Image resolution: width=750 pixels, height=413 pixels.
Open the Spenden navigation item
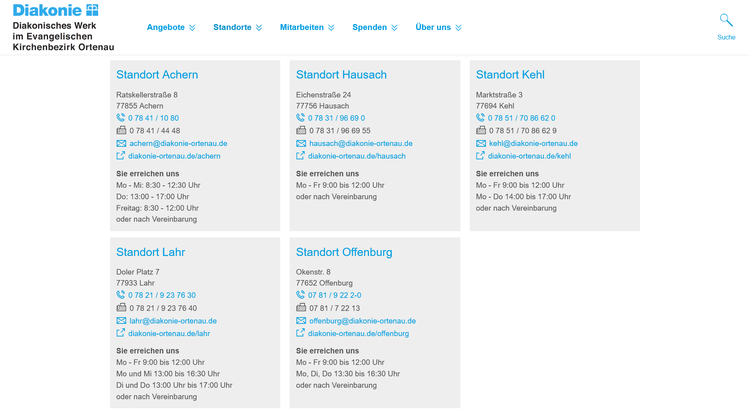point(369,27)
